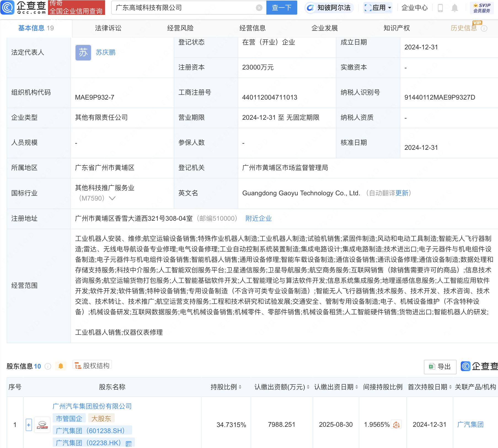Open the mobile phone app icon

pyautogui.click(x=440, y=8)
